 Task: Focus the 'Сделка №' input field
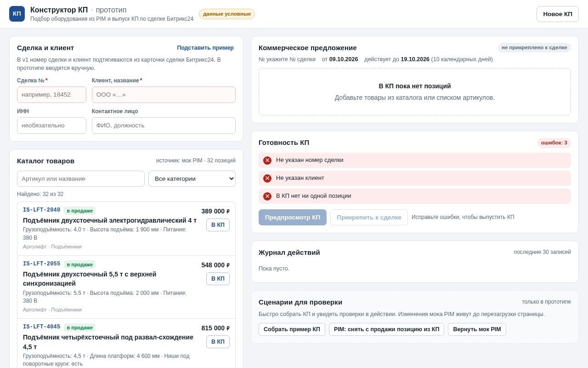click(x=51, y=95)
